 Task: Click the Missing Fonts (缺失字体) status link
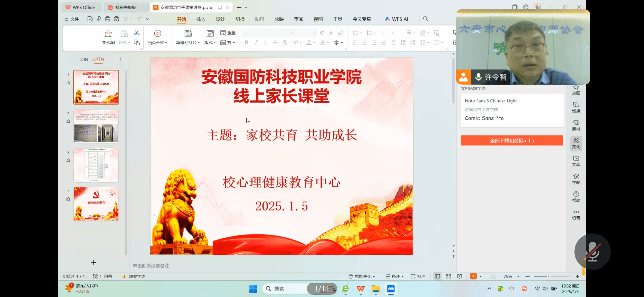pos(137,276)
